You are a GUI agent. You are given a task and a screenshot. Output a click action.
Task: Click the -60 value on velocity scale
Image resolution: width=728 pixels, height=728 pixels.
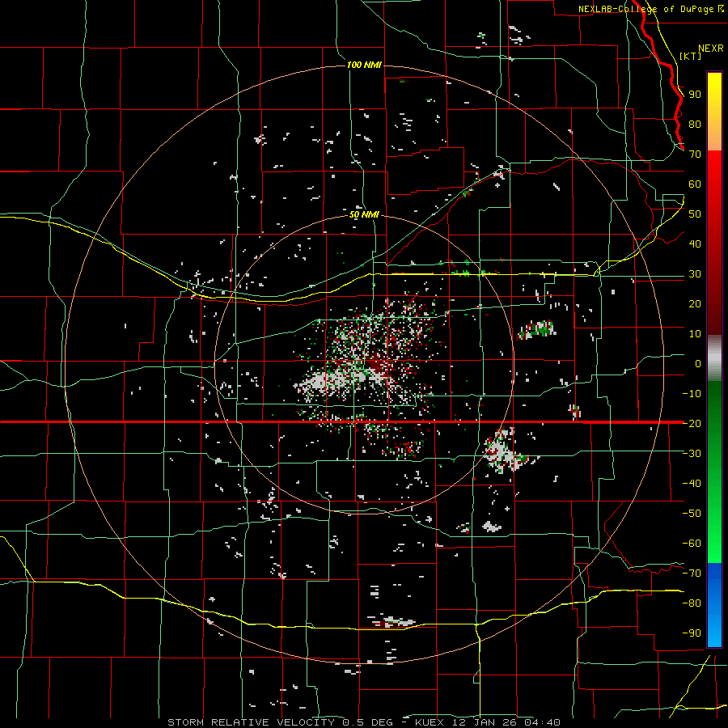point(692,544)
